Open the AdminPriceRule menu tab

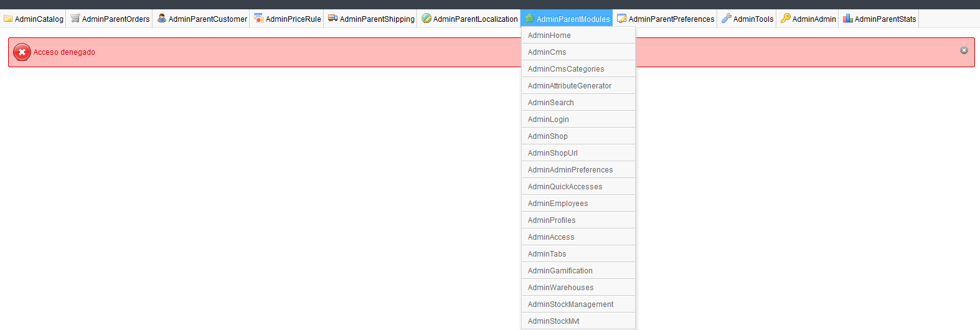tap(288, 19)
